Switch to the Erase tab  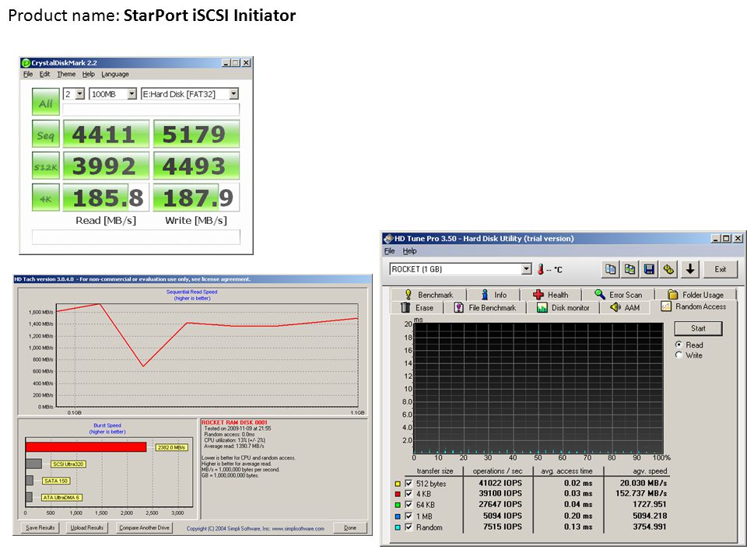click(x=417, y=308)
